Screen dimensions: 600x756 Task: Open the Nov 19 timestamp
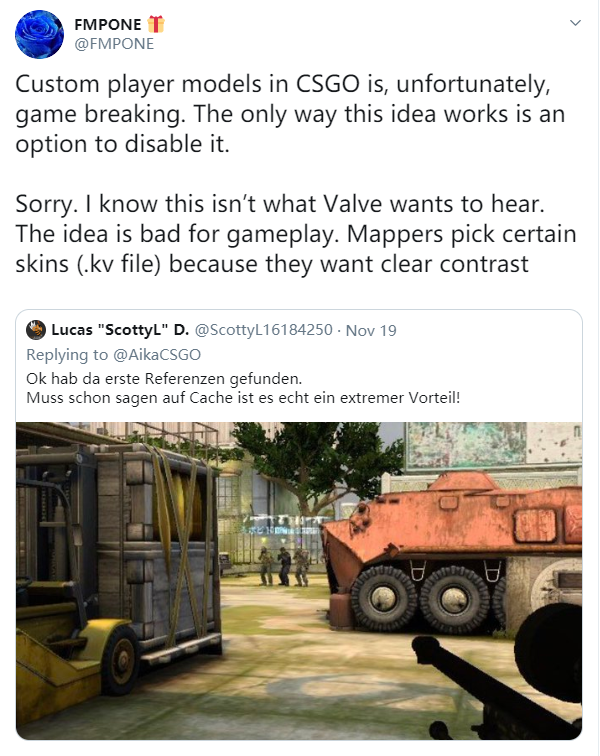[371, 330]
